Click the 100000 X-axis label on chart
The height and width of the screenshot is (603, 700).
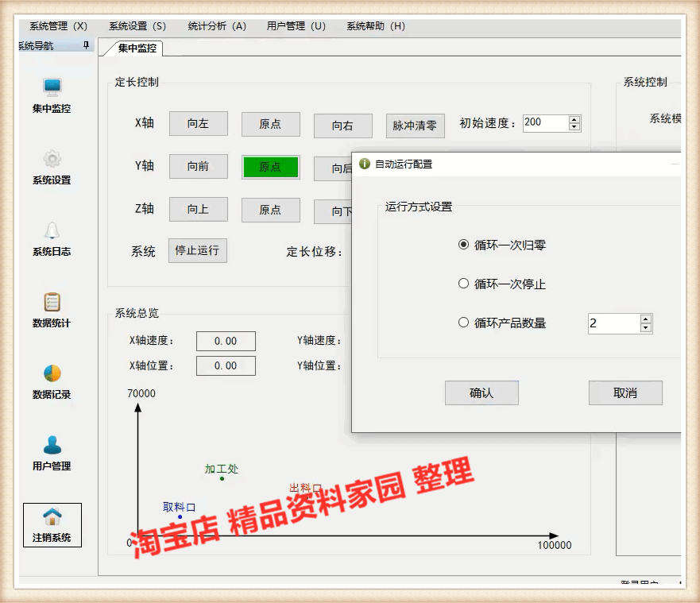pyautogui.click(x=555, y=545)
